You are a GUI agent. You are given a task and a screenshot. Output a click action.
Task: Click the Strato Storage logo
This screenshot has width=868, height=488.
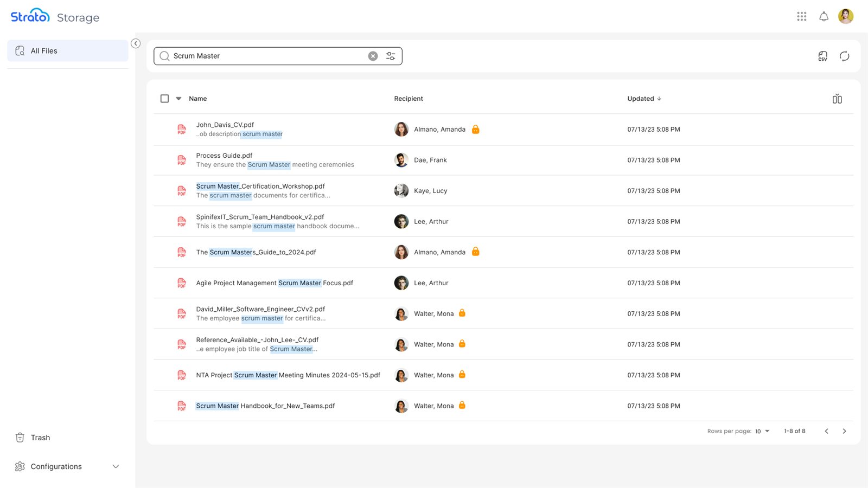(x=55, y=16)
